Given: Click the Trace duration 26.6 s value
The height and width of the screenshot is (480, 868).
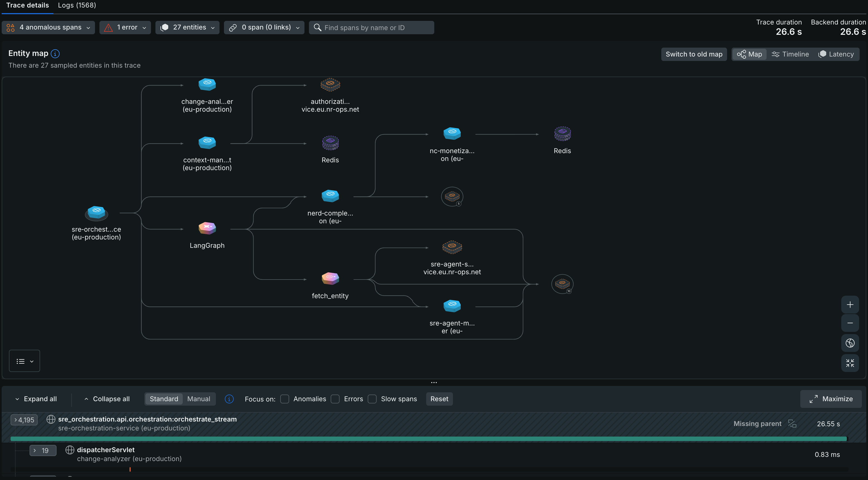Looking at the screenshot, I should (789, 32).
